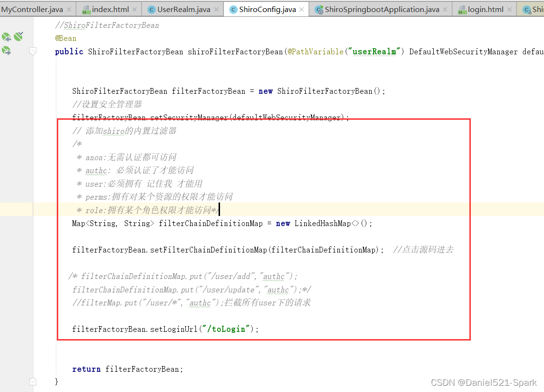Click the public keyword in method signature

point(69,51)
